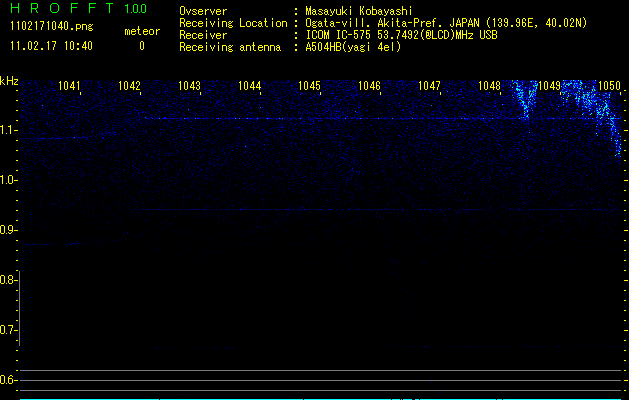629x400 pixels.
Task: Click time marker 1050
Action: [609, 86]
